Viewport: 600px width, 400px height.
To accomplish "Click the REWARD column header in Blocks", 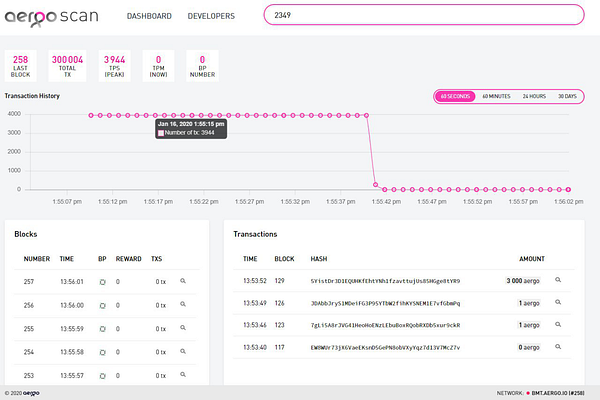I will (129, 259).
